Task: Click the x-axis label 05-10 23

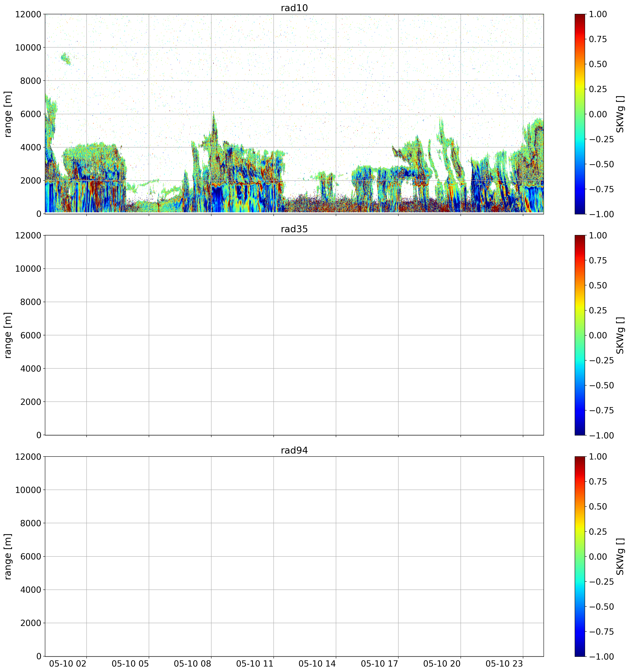Action: tap(504, 664)
